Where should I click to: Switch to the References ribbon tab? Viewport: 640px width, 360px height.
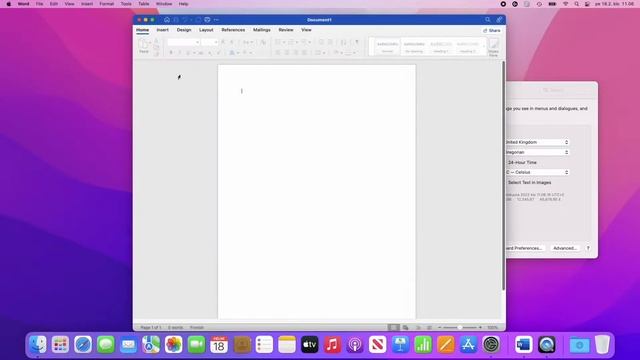[x=233, y=30]
